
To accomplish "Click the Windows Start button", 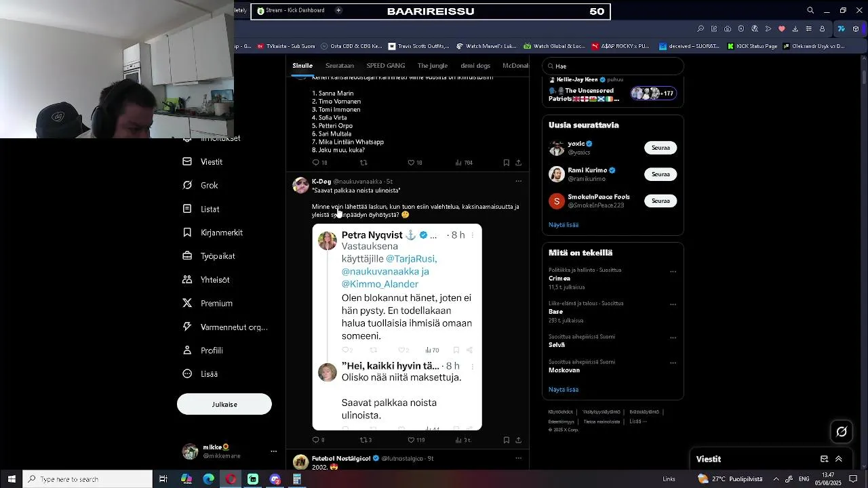I will [12, 479].
